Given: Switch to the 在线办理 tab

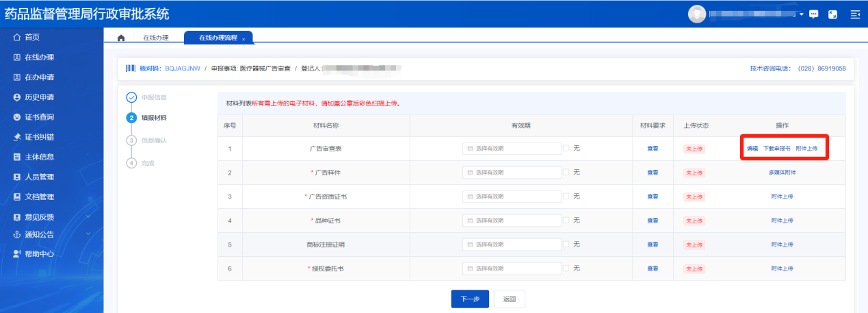Looking at the screenshot, I should pos(155,38).
